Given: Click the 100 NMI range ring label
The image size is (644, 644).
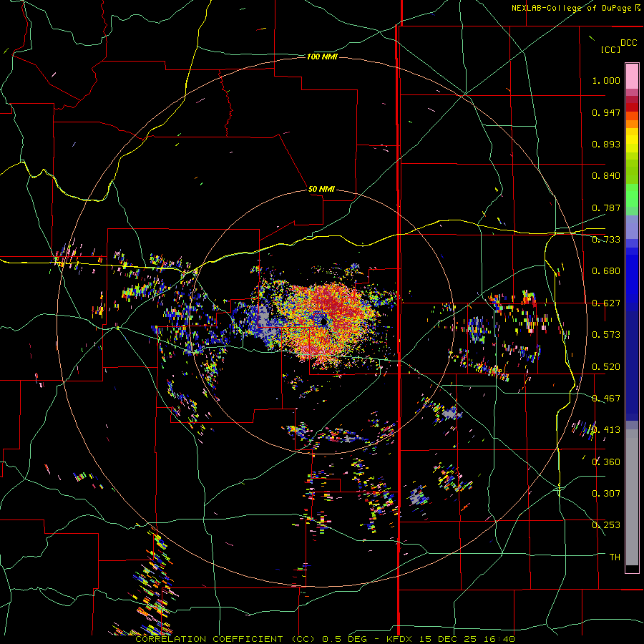Looking at the screenshot, I should point(322,57).
